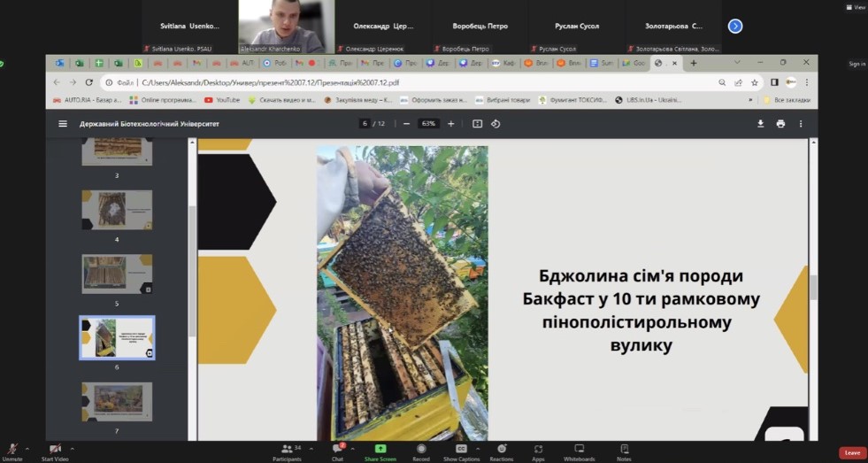This screenshot has width=868, height=463.
Task: Open browser search magnifier in address bar
Action: point(722,82)
